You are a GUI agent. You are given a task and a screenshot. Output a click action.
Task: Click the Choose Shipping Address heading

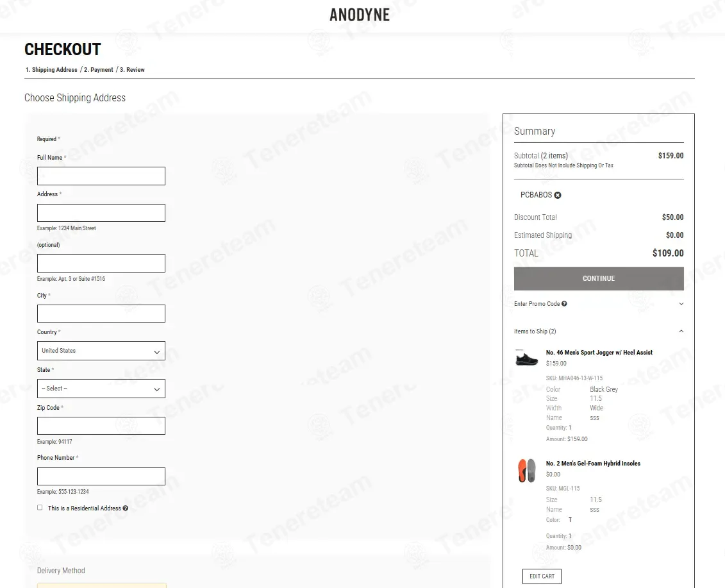coord(75,98)
